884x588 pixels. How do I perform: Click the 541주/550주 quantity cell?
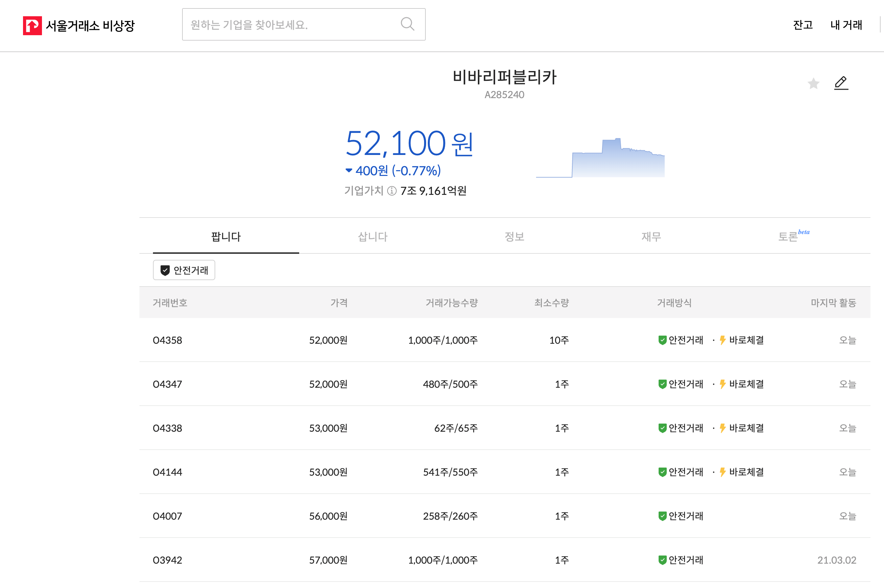pyautogui.click(x=450, y=472)
